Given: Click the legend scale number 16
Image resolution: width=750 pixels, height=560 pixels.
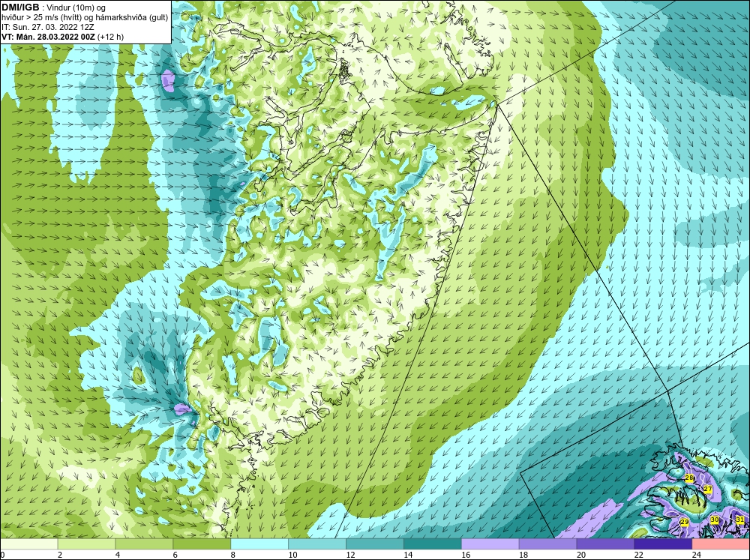Looking at the screenshot, I should click(x=466, y=555).
